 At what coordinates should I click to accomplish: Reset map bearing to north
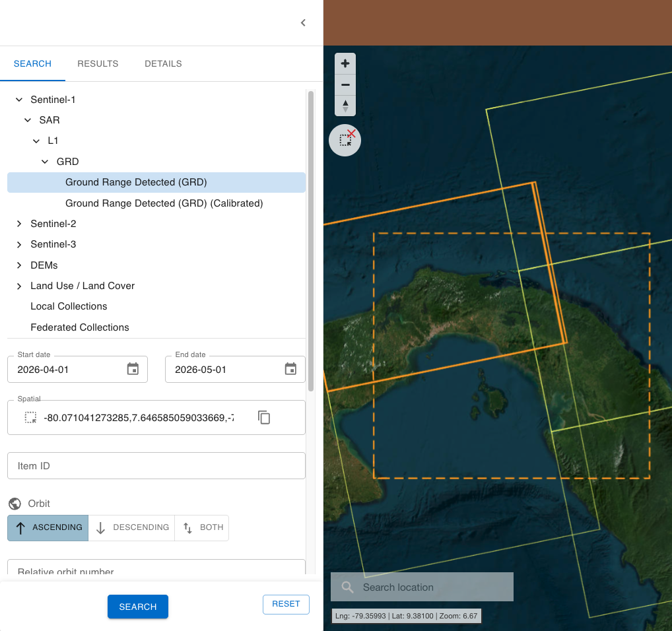(345, 106)
